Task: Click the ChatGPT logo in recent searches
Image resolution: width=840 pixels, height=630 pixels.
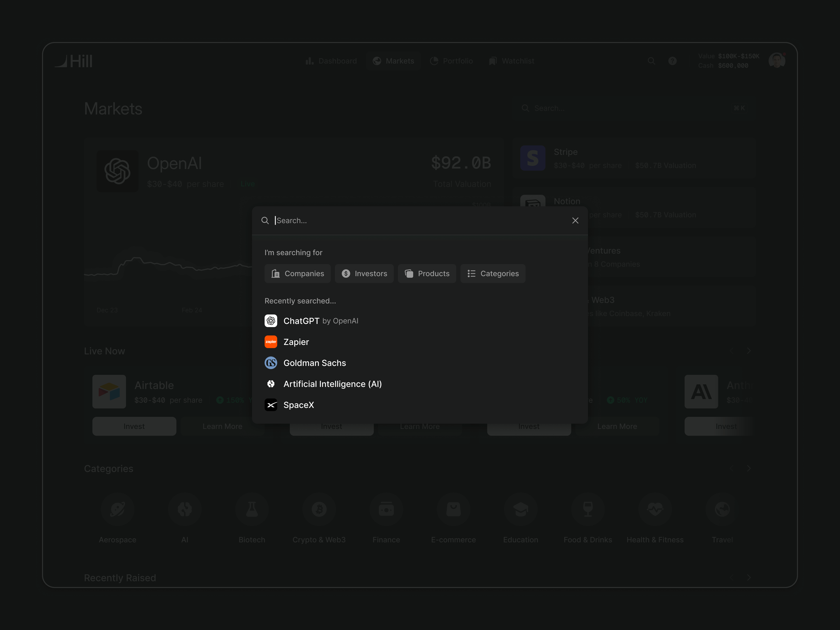Action: coord(271,321)
